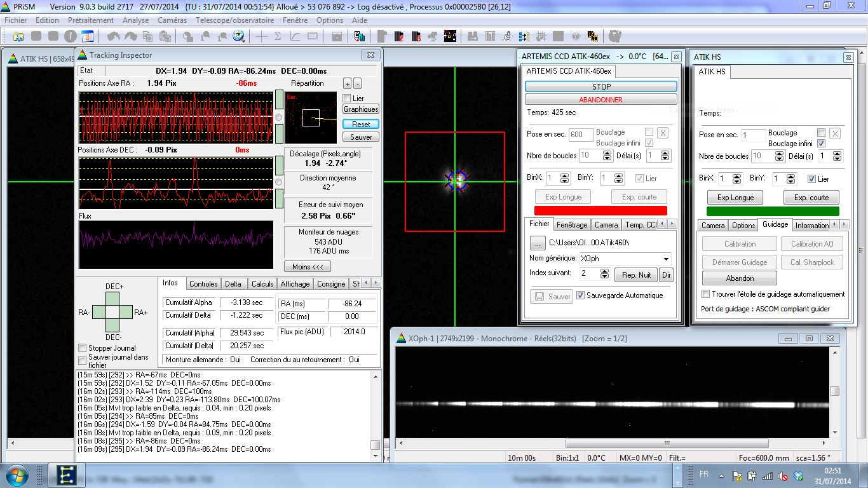Click the DEC+ guiding direction square

[x=114, y=299]
